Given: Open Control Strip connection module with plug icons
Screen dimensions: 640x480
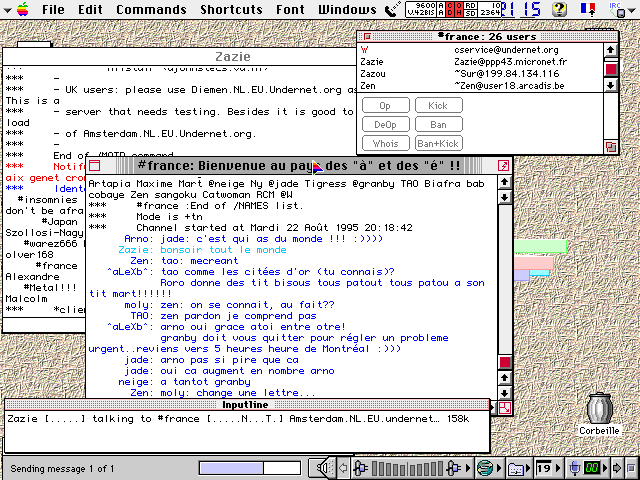Looking at the screenshot, I should [x=412, y=468].
